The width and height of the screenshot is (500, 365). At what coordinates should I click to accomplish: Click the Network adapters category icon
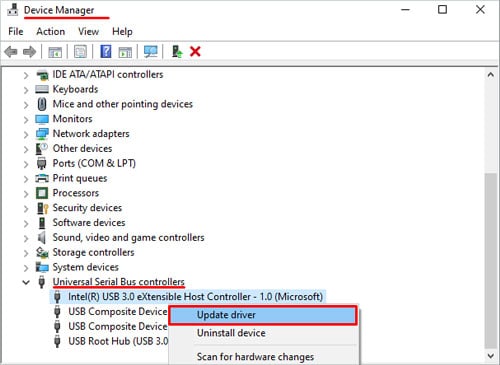pyautogui.click(x=42, y=134)
